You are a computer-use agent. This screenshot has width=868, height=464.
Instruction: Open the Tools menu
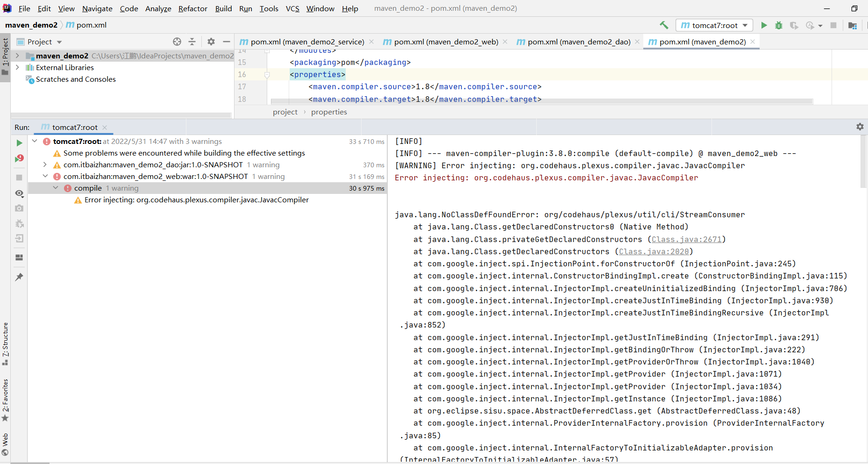coord(269,8)
